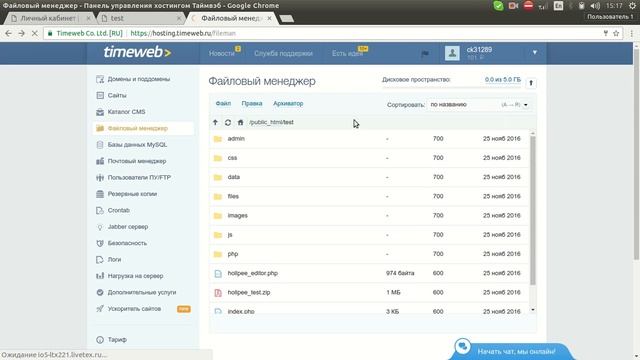Click the CMS catalog sidebar icon
The image size is (640, 360).
[x=100, y=112]
